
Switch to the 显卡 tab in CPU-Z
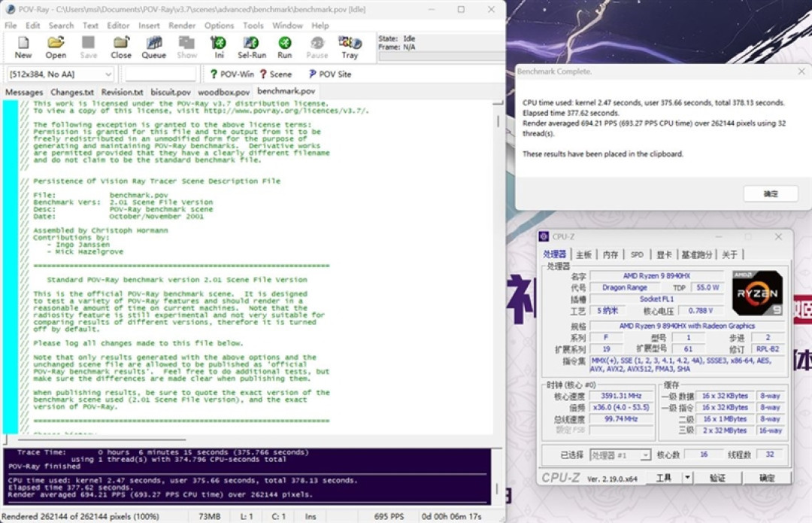pyautogui.click(x=664, y=254)
